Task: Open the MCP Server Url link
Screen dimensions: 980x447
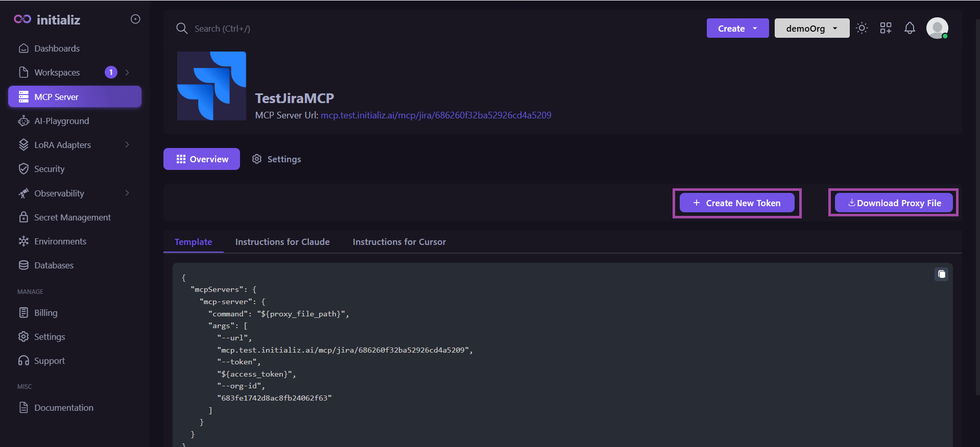Action: (x=436, y=115)
